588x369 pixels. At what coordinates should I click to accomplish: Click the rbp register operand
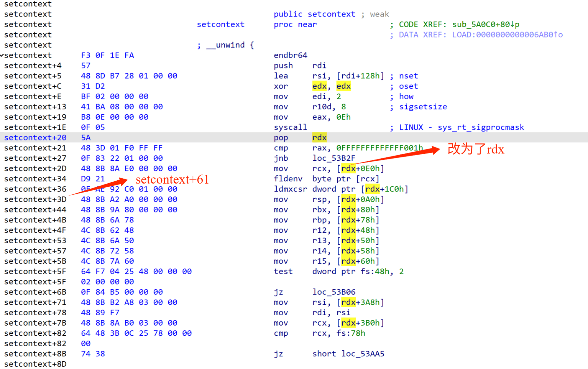[319, 220]
